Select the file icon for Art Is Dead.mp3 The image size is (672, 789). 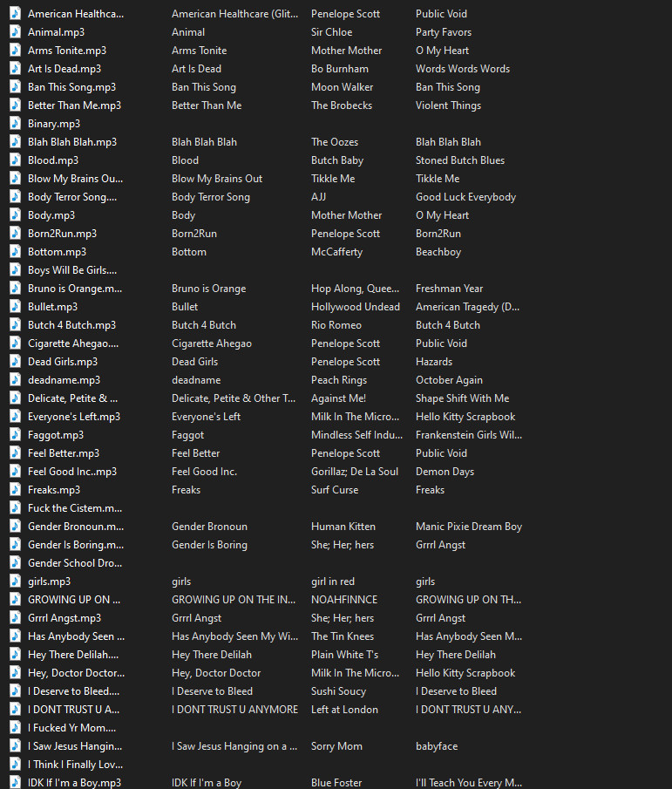[x=16, y=68]
